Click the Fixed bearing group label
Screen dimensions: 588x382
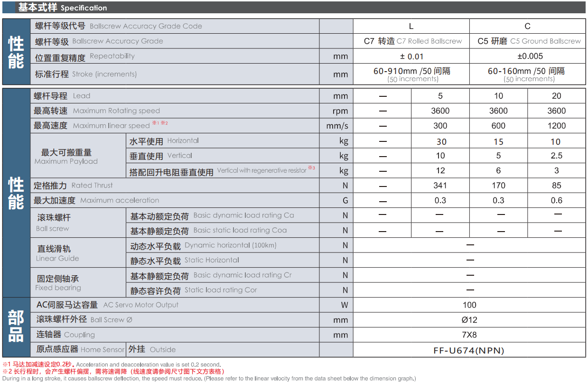(x=58, y=283)
